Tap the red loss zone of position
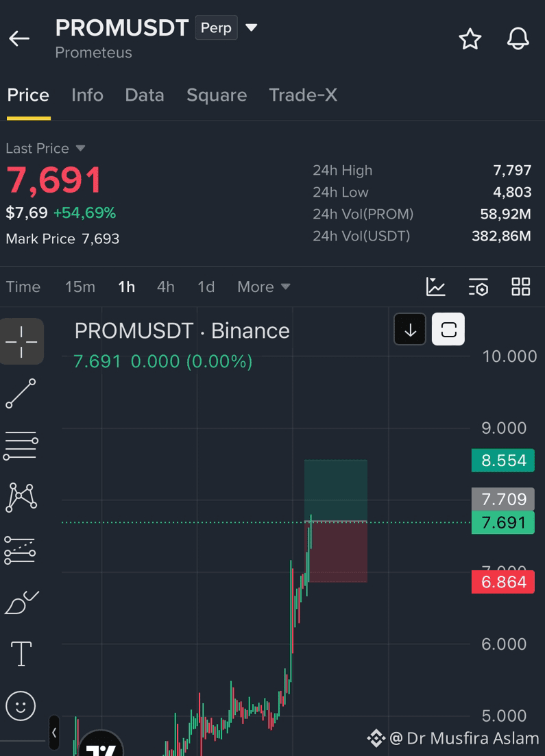Screen dimensions: 545x756 (337, 552)
